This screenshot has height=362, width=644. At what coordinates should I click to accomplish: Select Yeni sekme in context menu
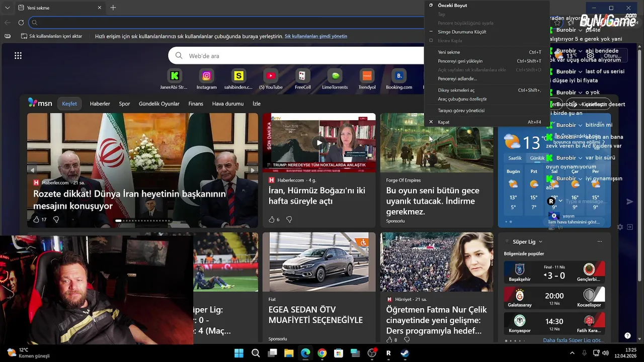[x=487, y=52]
